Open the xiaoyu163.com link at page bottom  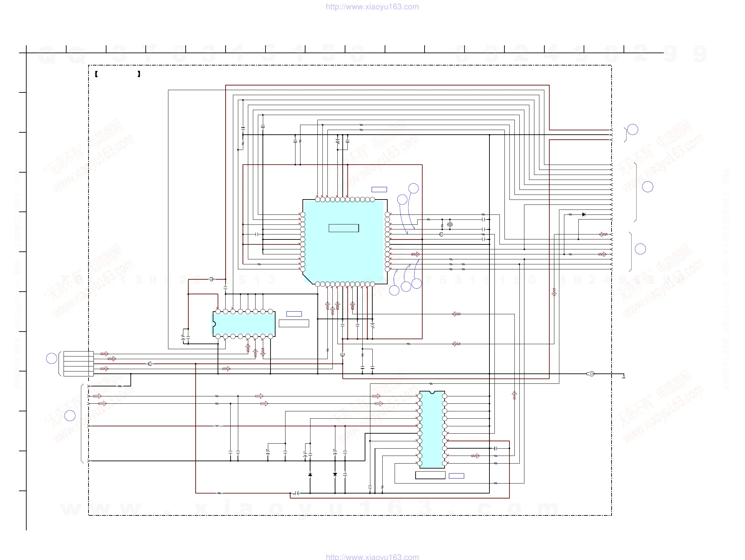(x=372, y=557)
